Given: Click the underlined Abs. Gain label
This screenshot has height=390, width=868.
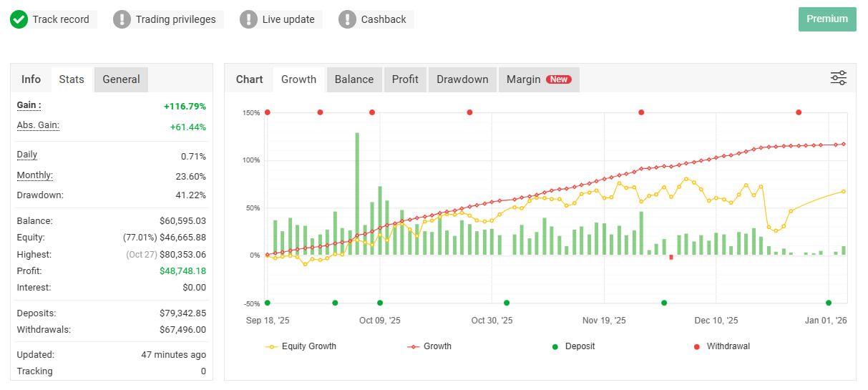Looking at the screenshot, I should pos(38,125).
